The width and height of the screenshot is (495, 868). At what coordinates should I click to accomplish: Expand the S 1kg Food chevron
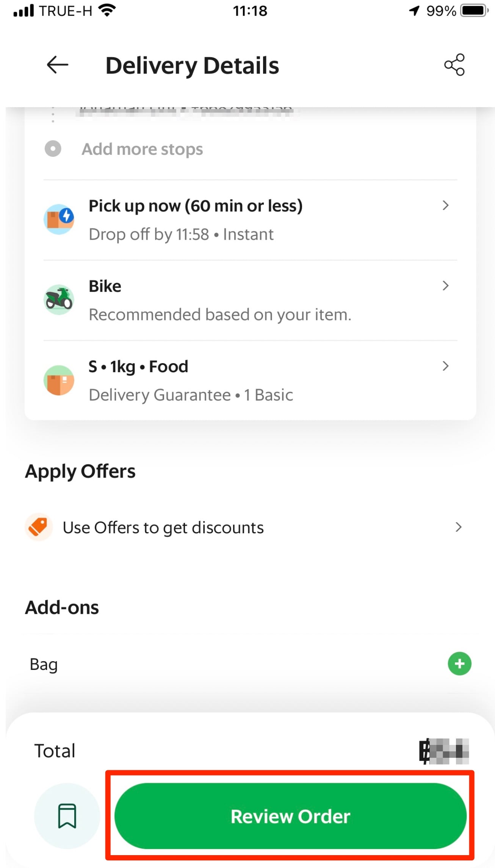click(446, 366)
